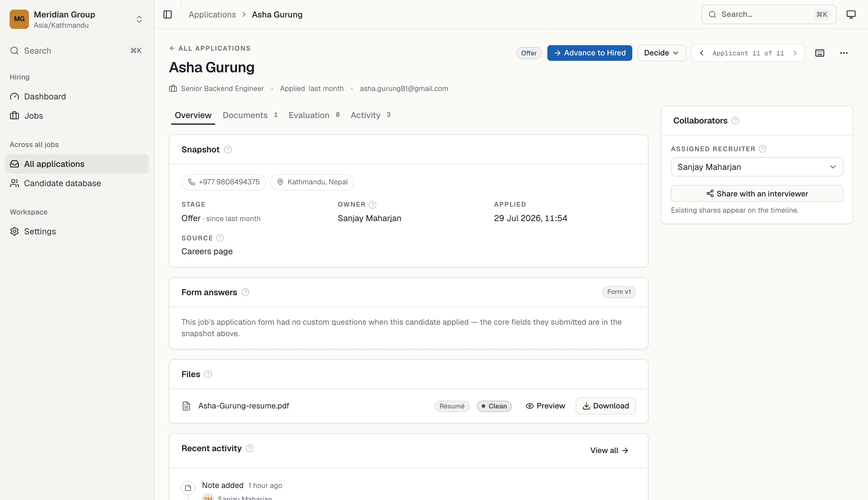Viewport: 868px width, 500px height.
Task: Open Jobs in the sidebar
Action: 77,116
